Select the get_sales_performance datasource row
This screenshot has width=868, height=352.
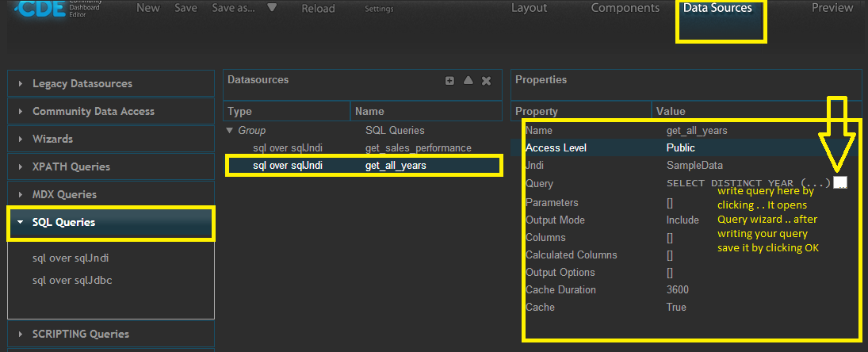pyautogui.click(x=419, y=147)
